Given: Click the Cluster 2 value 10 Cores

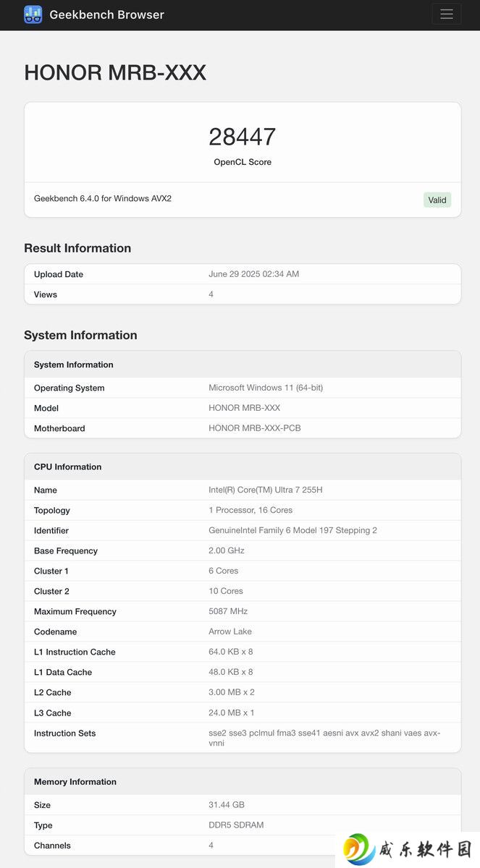Looking at the screenshot, I should (226, 591).
